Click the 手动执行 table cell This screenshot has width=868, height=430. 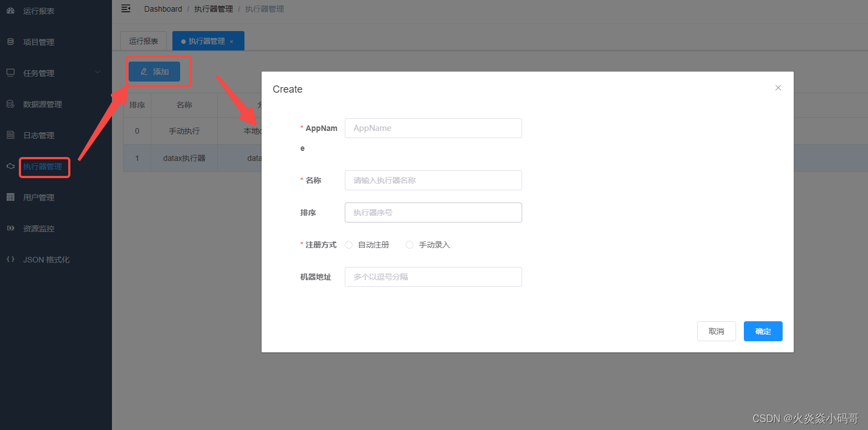tap(184, 131)
